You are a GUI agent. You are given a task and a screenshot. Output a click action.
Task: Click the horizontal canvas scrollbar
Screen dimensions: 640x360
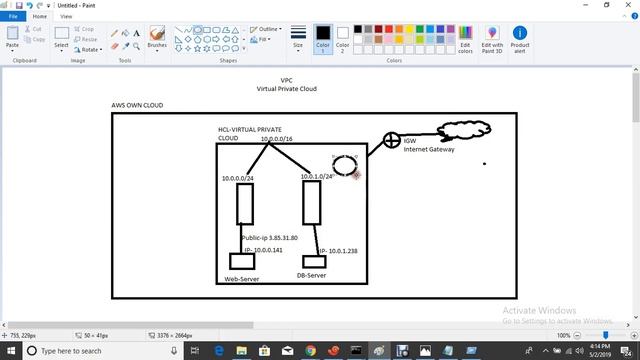point(131,325)
